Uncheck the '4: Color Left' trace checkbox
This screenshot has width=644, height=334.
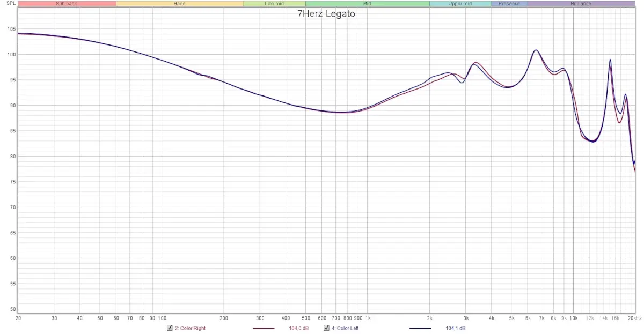pyautogui.click(x=326, y=328)
